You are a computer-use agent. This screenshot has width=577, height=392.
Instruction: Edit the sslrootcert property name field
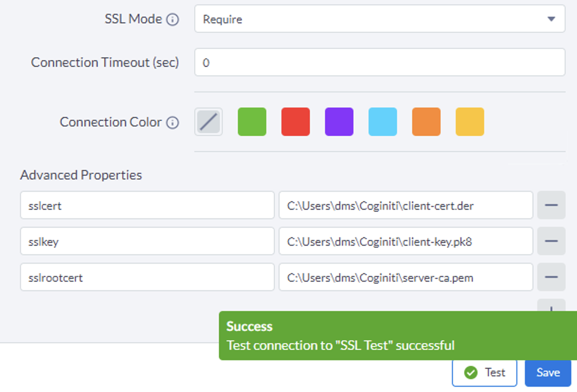[147, 277]
